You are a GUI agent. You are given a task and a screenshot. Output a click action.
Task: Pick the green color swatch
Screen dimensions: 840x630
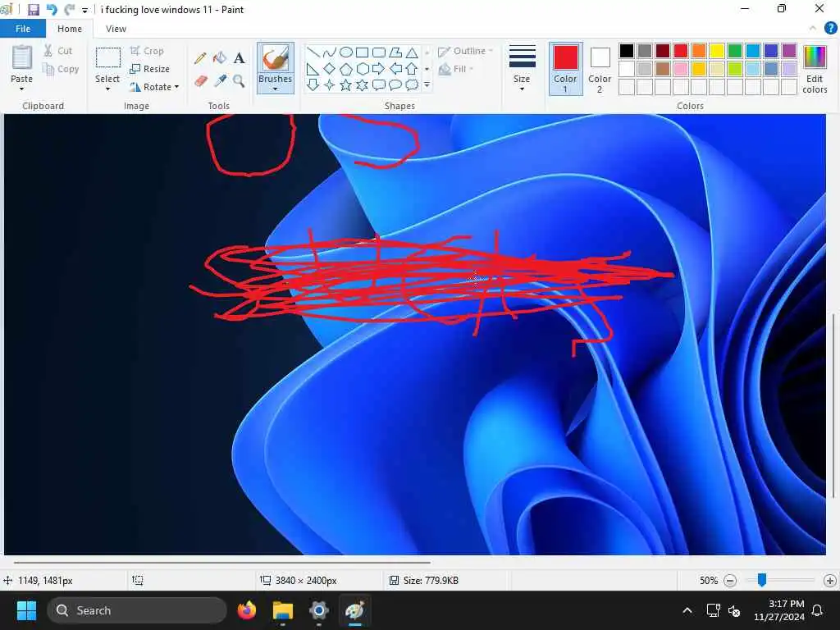(734, 51)
